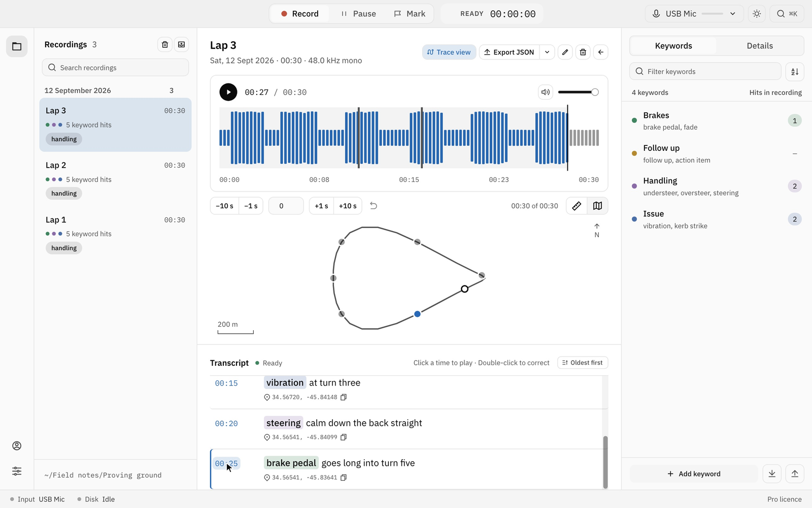Click the import keywords download icon
This screenshot has height=508, width=812.
click(x=772, y=473)
